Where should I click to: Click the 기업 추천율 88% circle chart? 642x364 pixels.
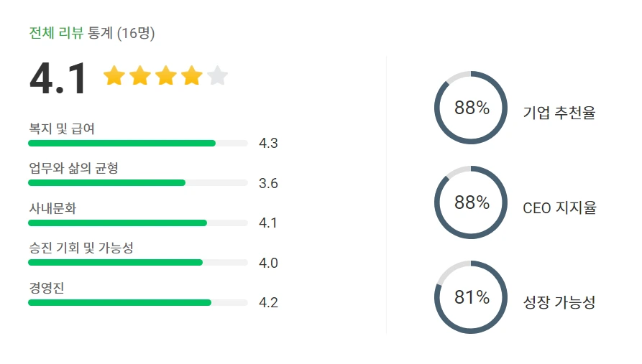[x=471, y=108]
